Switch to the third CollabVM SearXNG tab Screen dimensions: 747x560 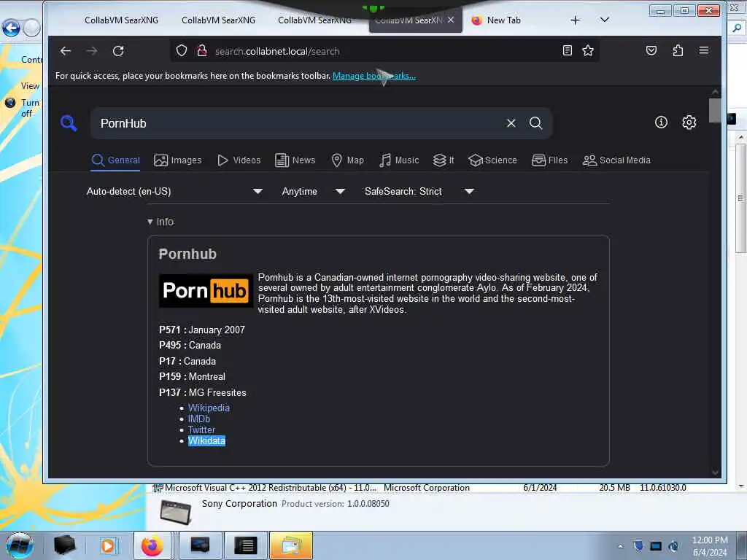tap(314, 20)
